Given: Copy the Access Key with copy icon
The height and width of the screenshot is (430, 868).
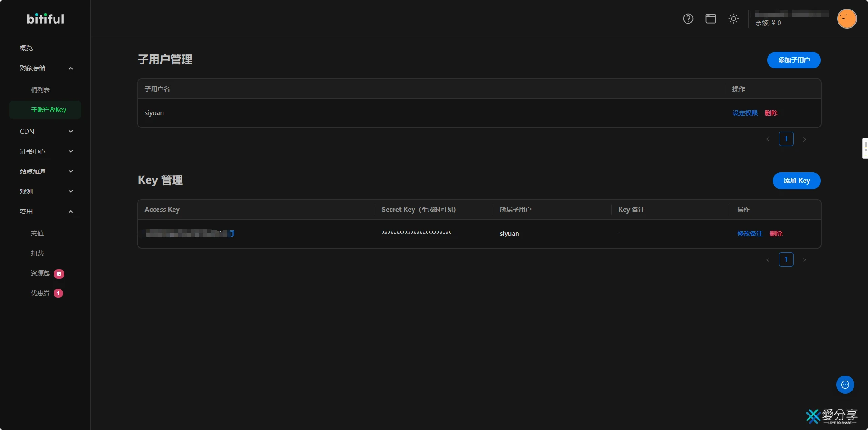Looking at the screenshot, I should pyautogui.click(x=232, y=234).
